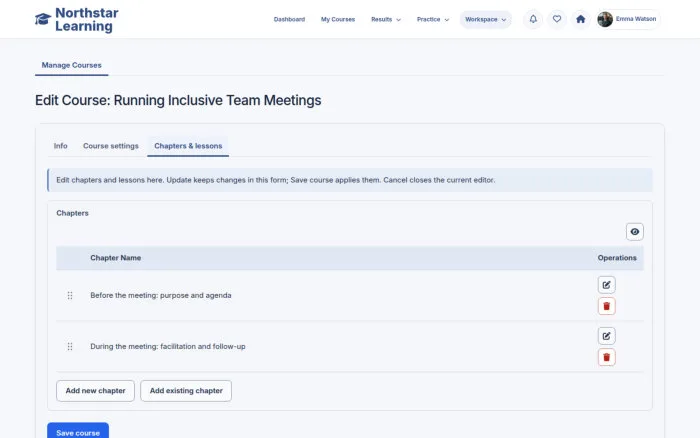
Task: Click drag handle for 'Before the meeting' row
Action: [x=70, y=296]
